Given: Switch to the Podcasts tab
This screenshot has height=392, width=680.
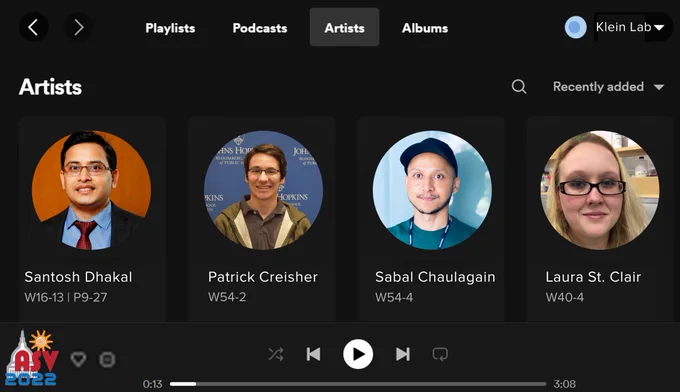Looking at the screenshot, I should (x=260, y=28).
